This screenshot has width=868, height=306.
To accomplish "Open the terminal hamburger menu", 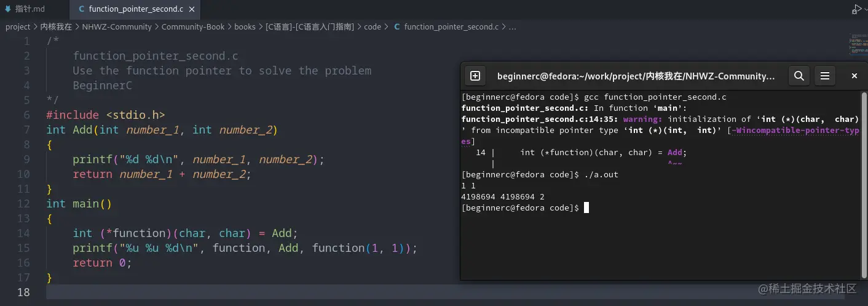I will click(x=825, y=76).
